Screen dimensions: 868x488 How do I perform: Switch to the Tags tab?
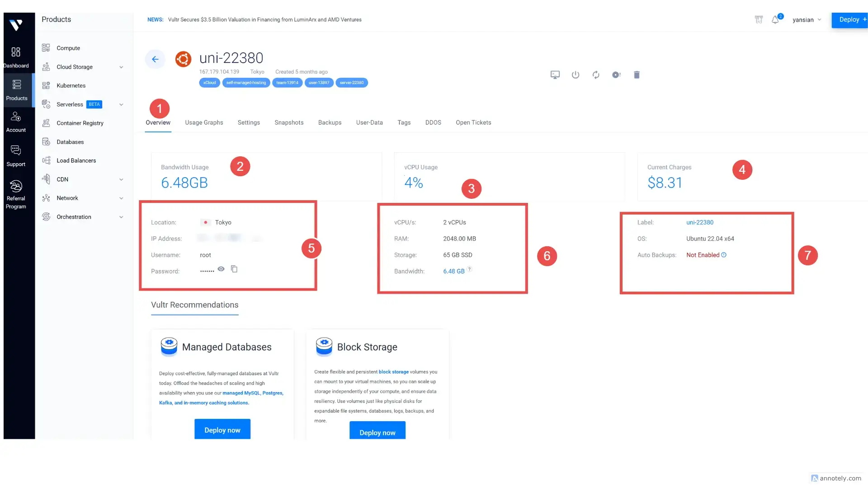tap(404, 122)
